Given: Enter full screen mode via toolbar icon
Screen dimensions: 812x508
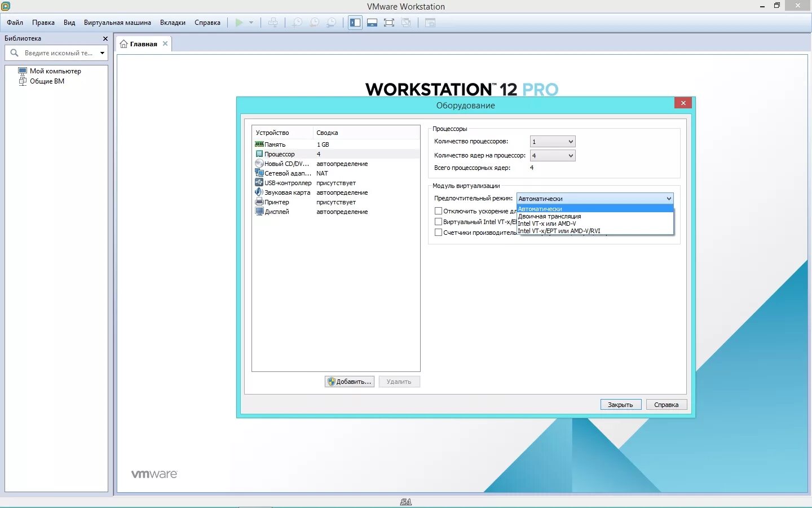Looking at the screenshot, I should coord(389,23).
